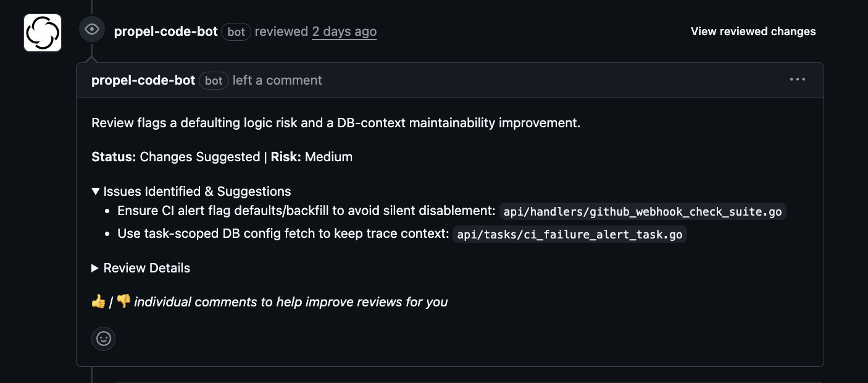Screen dimensions: 868x383
Task: Select the github_webhook_check_suite.go code snippet
Action: [x=643, y=211]
